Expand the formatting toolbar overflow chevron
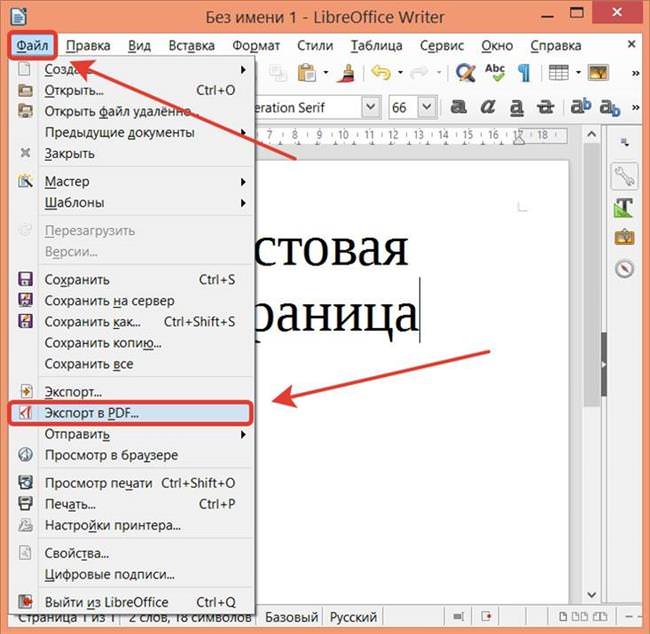650x634 pixels. (x=635, y=108)
